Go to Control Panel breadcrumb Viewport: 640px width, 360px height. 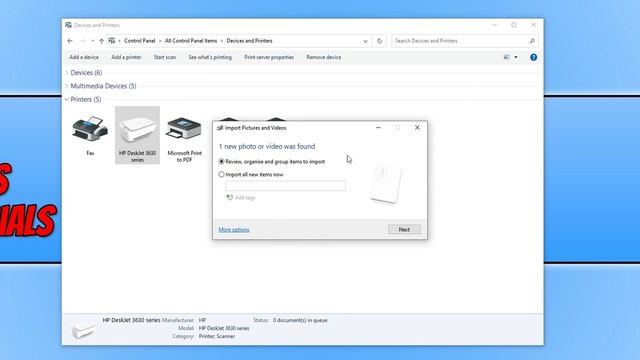tap(140, 41)
